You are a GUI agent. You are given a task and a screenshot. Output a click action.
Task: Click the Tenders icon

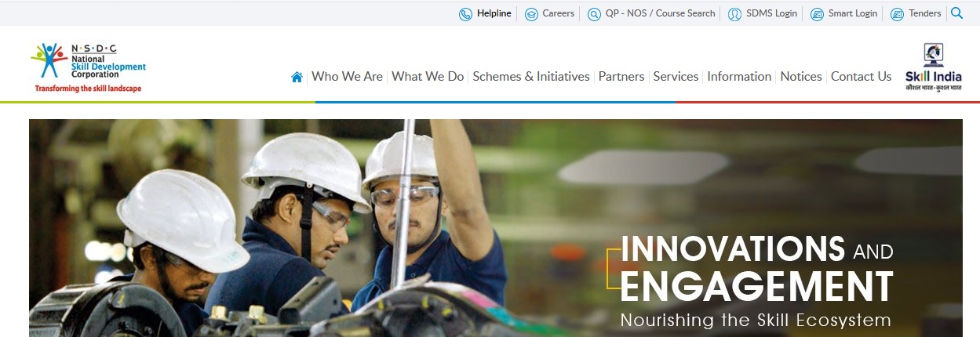[897, 14]
